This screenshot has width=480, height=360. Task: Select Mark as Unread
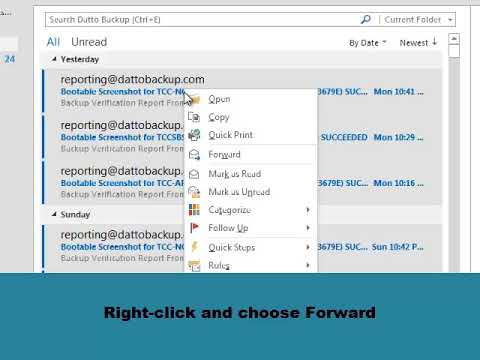click(x=251, y=192)
